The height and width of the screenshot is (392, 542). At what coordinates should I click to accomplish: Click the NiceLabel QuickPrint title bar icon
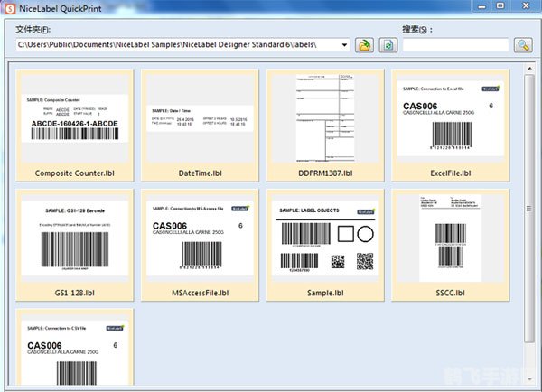[x=9, y=9]
